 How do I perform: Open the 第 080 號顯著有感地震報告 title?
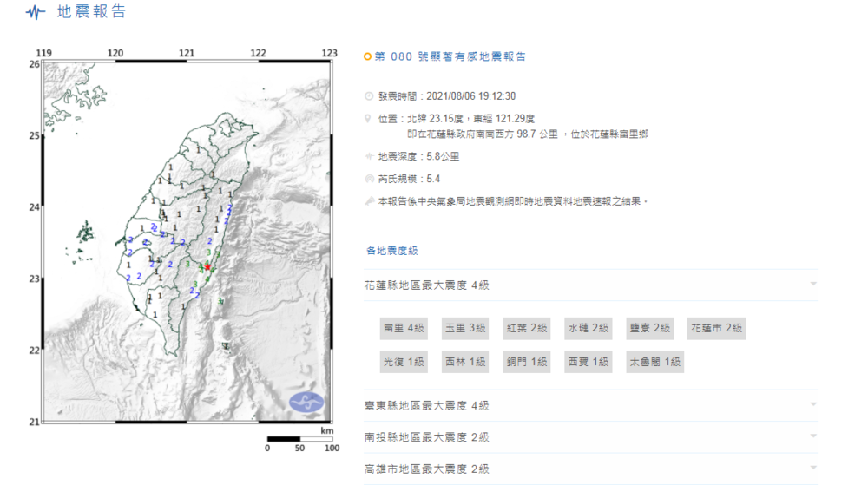450,56
